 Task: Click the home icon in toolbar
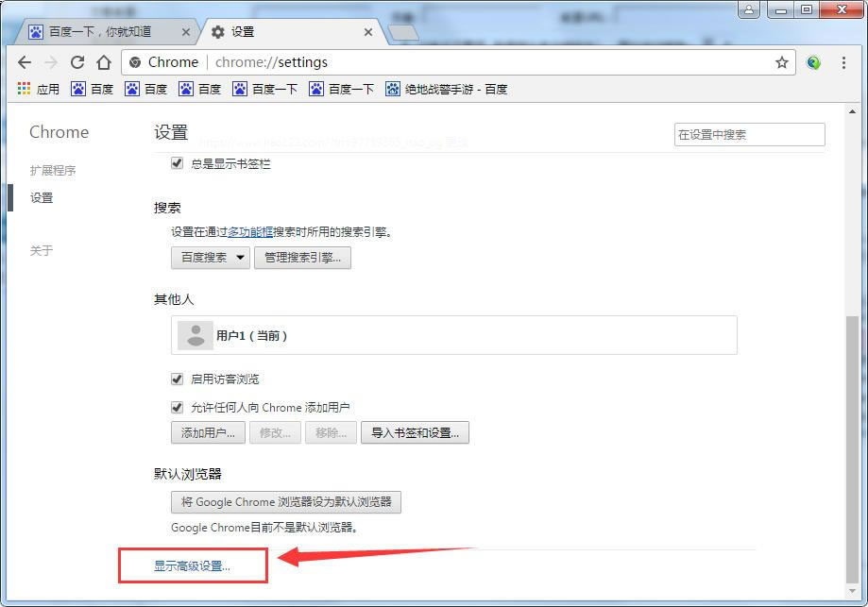(104, 62)
